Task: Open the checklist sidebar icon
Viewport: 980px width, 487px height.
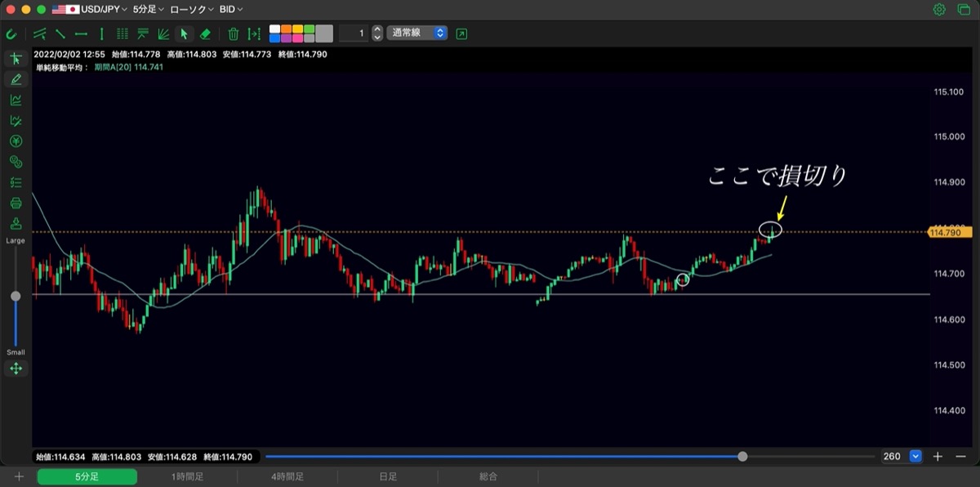Action: (16, 182)
